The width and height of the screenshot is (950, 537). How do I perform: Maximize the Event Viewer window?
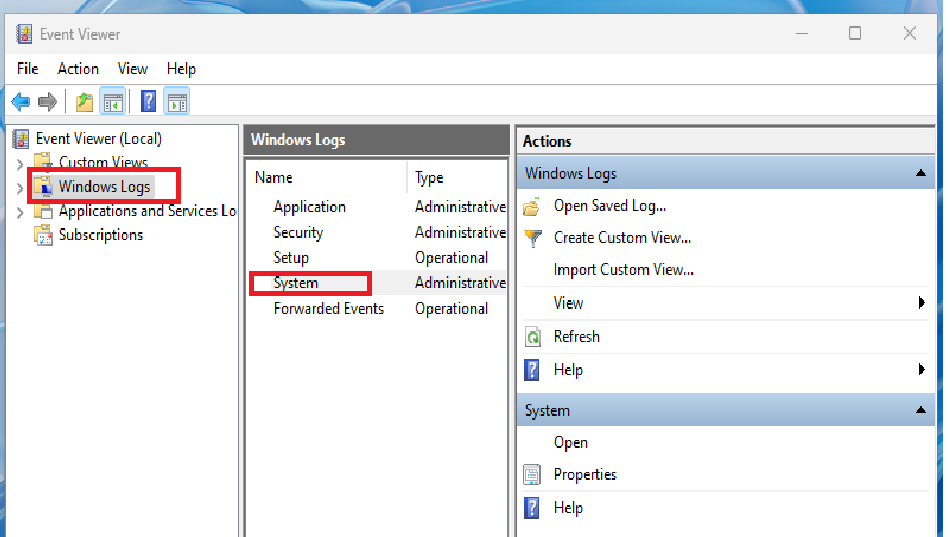click(x=855, y=33)
